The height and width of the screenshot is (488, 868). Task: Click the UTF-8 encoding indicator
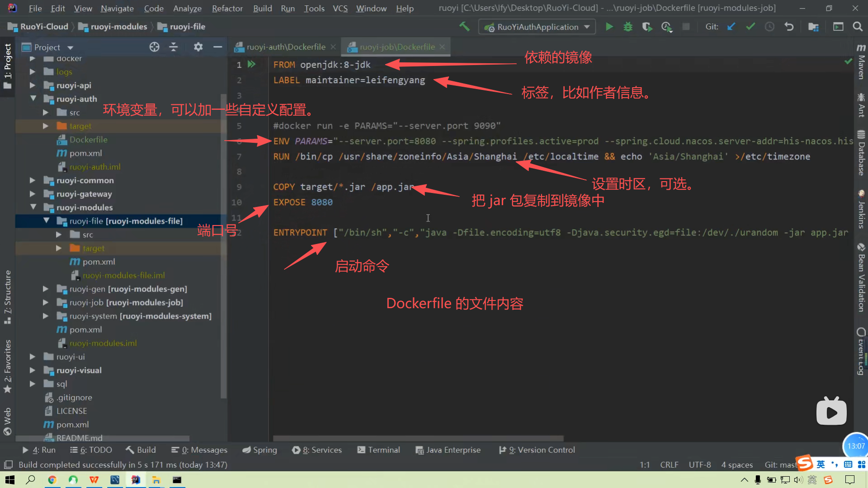pyautogui.click(x=700, y=465)
